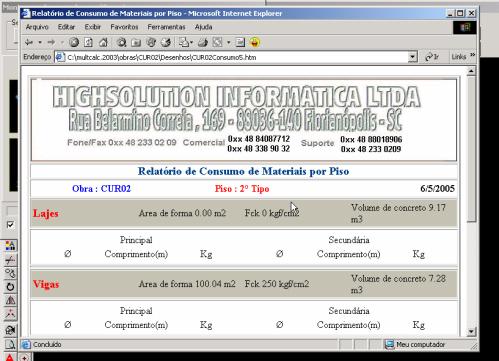Refresh the page using Refresh icon
This screenshot has width=499, height=361.
tap(89, 42)
